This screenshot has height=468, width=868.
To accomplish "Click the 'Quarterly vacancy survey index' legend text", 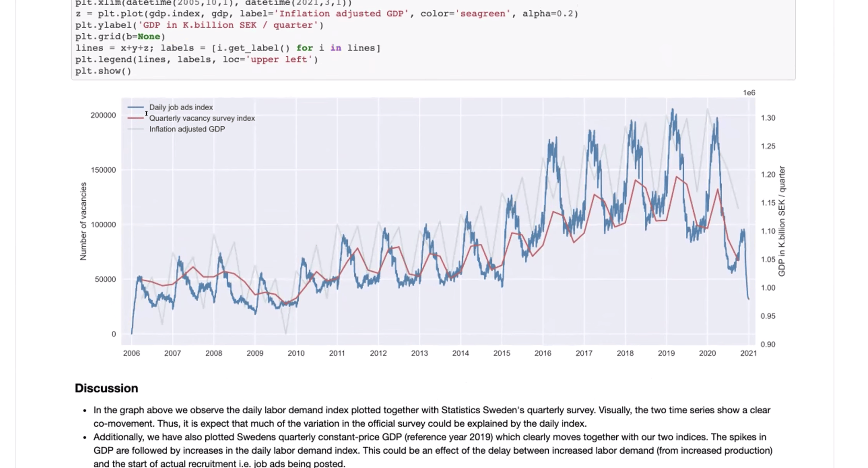I will click(202, 119).
